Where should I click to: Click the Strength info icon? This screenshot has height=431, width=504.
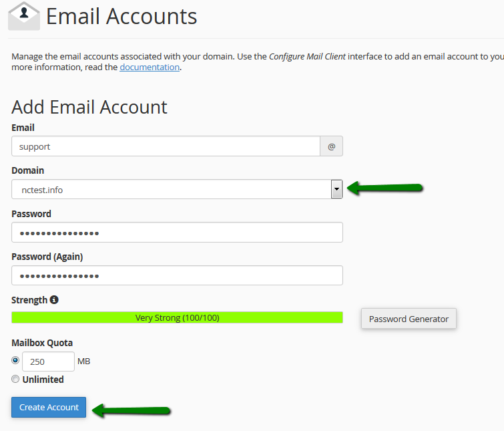coord(54,299)
